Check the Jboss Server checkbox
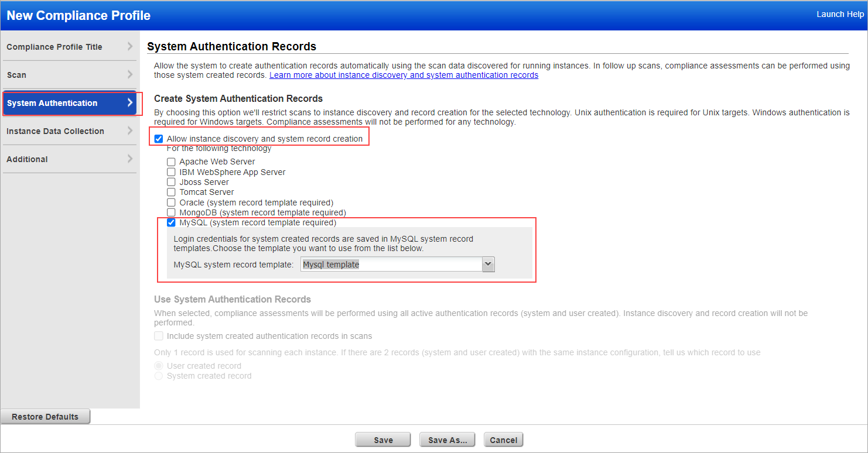The image size is (868, 453). point(171,182)
